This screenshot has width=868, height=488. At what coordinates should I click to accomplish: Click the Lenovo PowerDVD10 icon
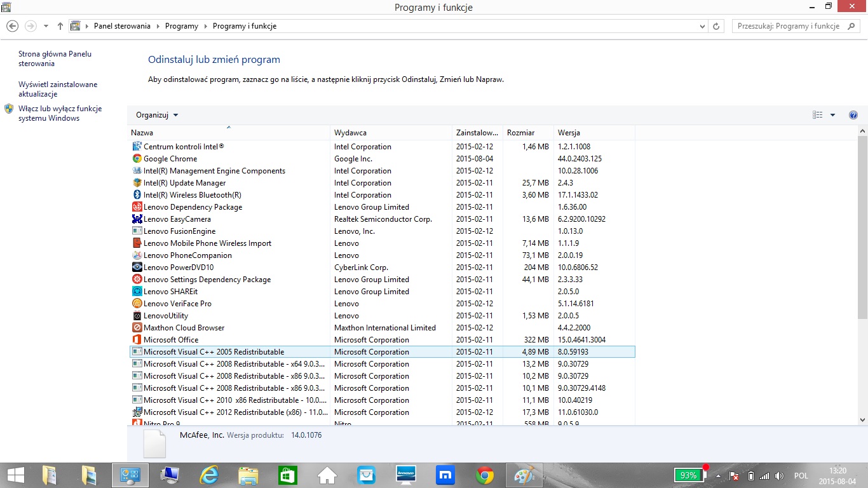click(137, 268)
